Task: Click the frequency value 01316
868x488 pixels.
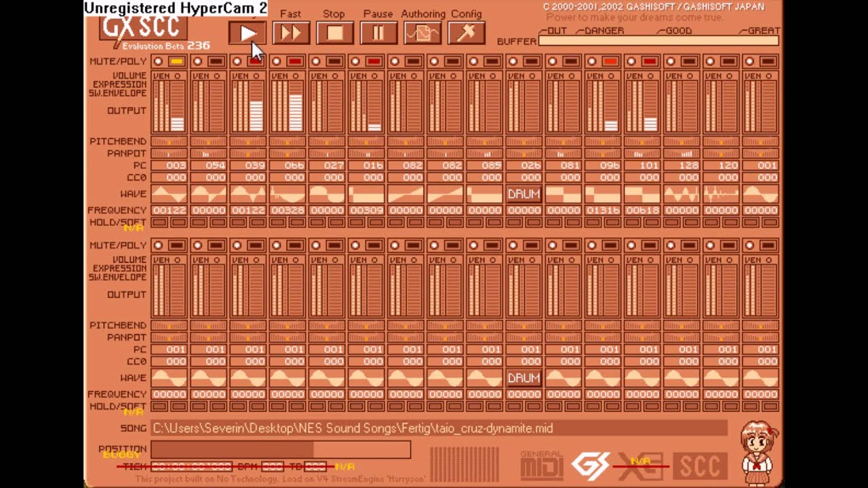Action: [x=602, y=211]
